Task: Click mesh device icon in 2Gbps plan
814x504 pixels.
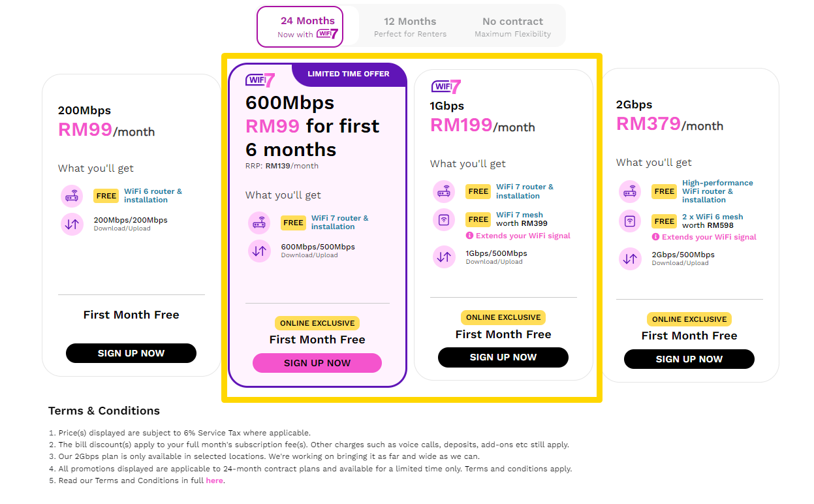Action: (630, 221)
